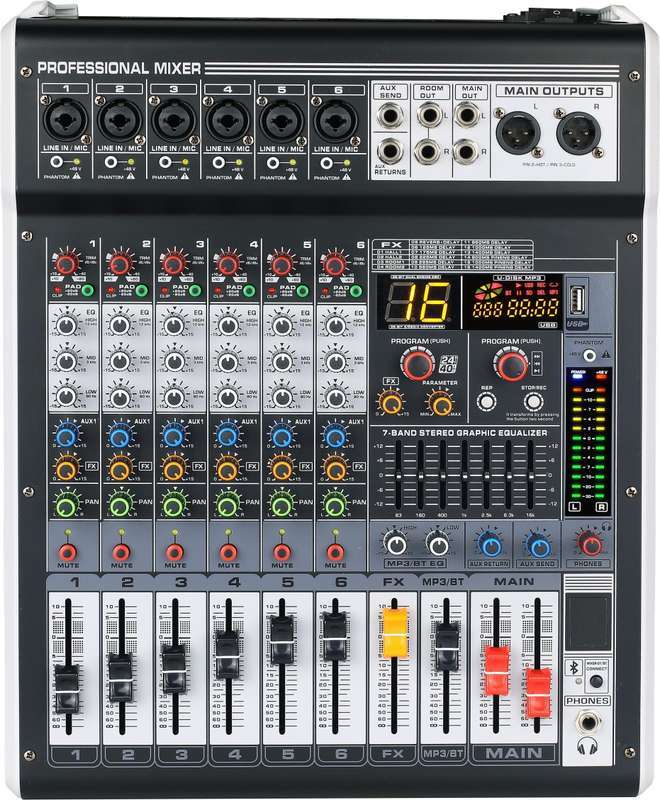Click the red PHONES volume knob
This screenshot has height=800, width=660.
(x=591, y=543)
